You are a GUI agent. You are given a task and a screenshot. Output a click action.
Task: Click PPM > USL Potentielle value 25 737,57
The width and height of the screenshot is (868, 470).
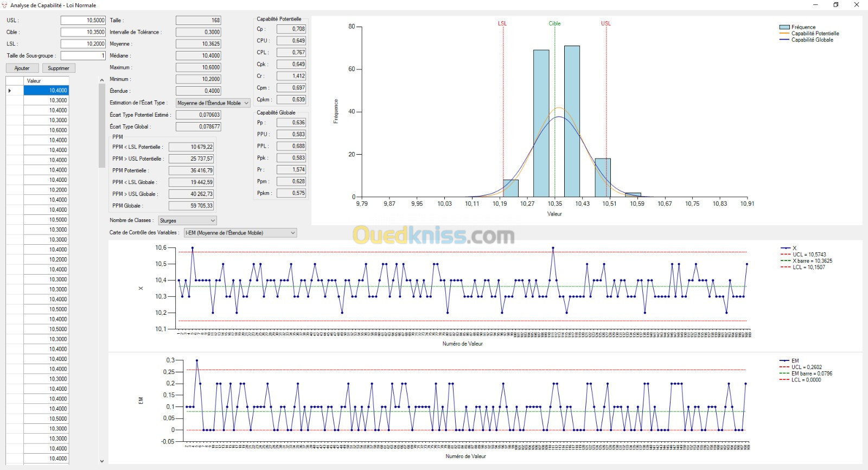click(192, 159)
